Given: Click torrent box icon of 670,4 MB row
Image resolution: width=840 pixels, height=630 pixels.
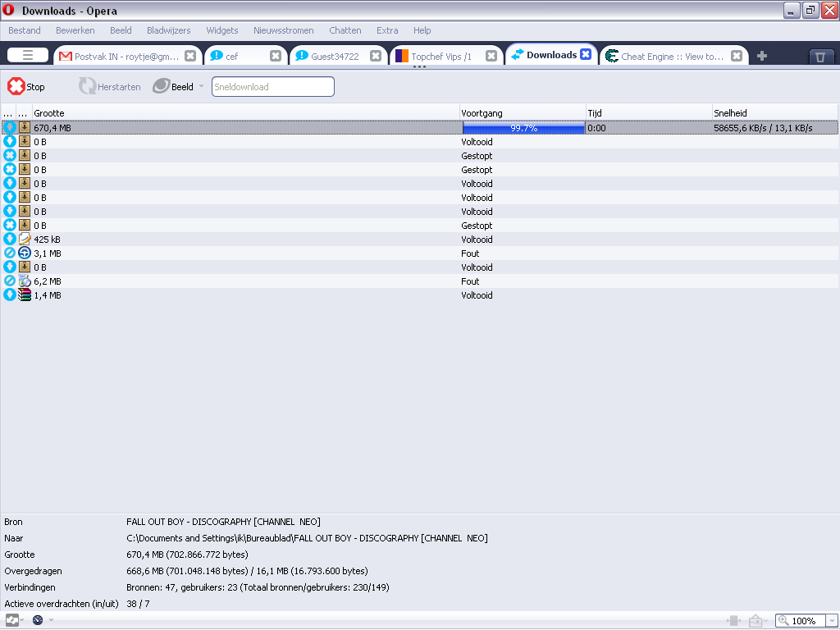Looking at the screenshot, I should click(x=24, y=127).
